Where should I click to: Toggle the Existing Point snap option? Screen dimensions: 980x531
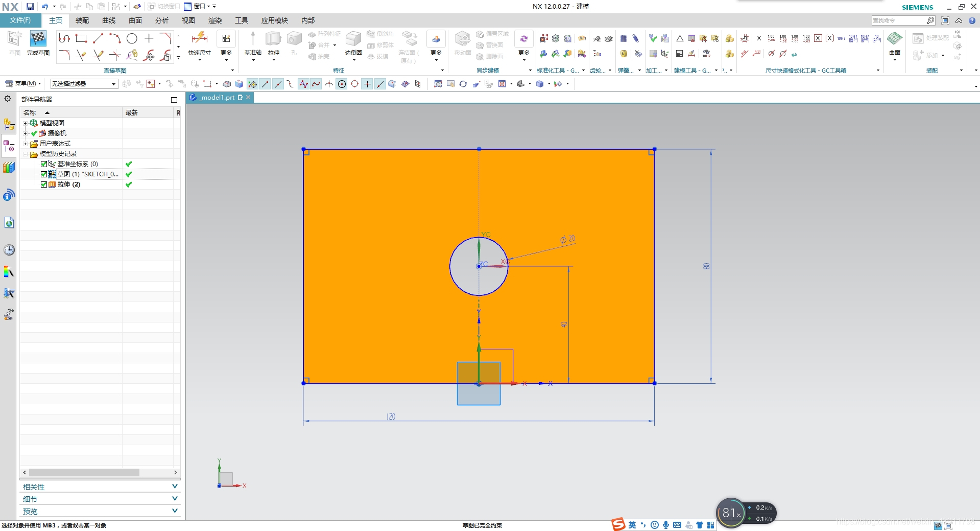367,84
